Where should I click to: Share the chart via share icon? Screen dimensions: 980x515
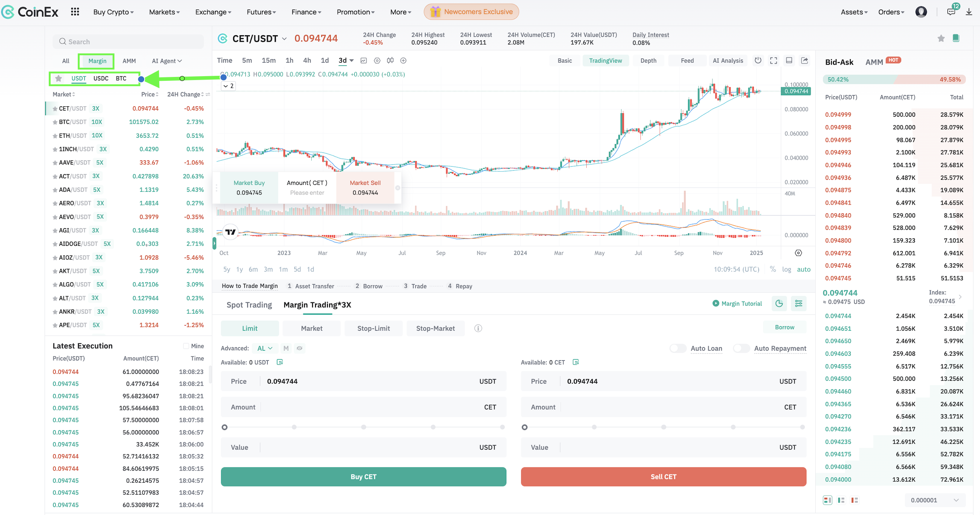(x=805, y=60)
